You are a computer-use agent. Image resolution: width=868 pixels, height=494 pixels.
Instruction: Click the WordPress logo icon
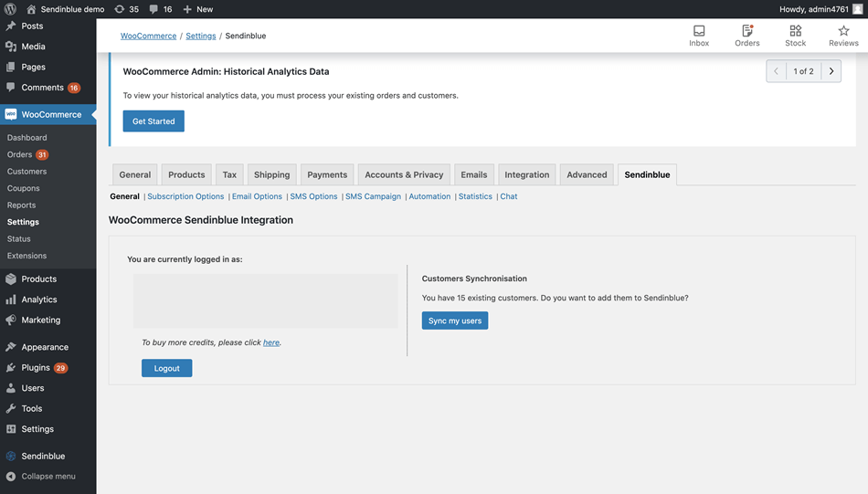[10, 9]
